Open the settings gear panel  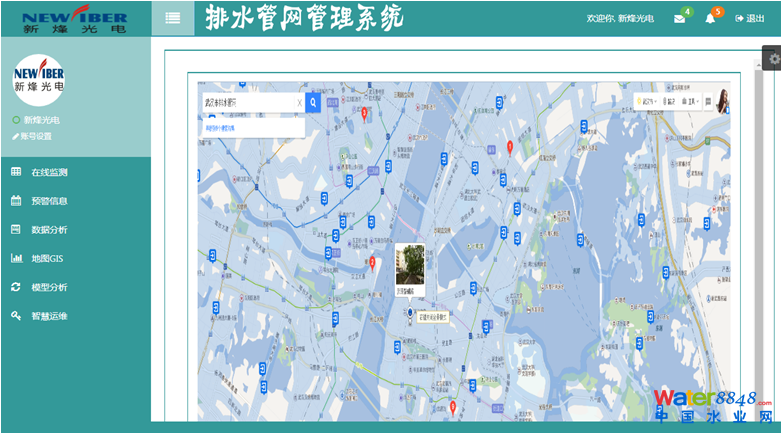774,59
